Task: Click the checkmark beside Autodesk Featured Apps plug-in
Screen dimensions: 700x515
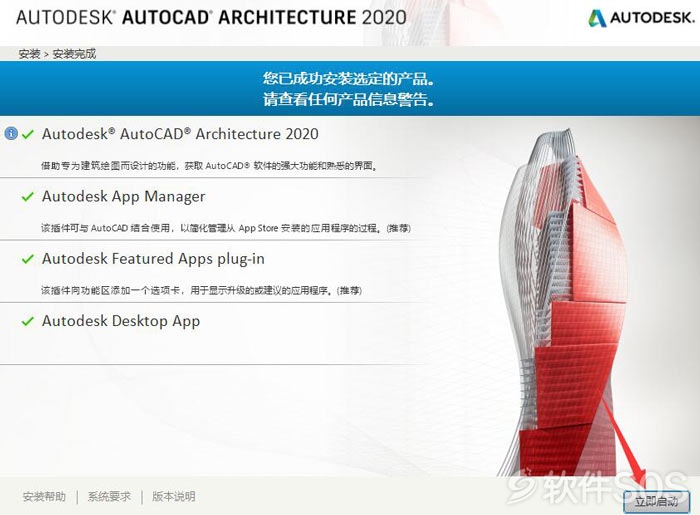Action: (28, 259)
